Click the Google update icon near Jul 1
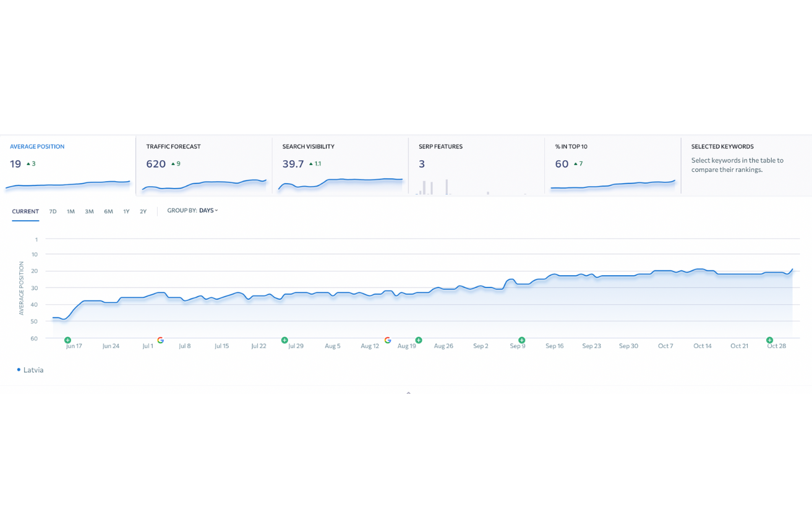 [161, 340]
